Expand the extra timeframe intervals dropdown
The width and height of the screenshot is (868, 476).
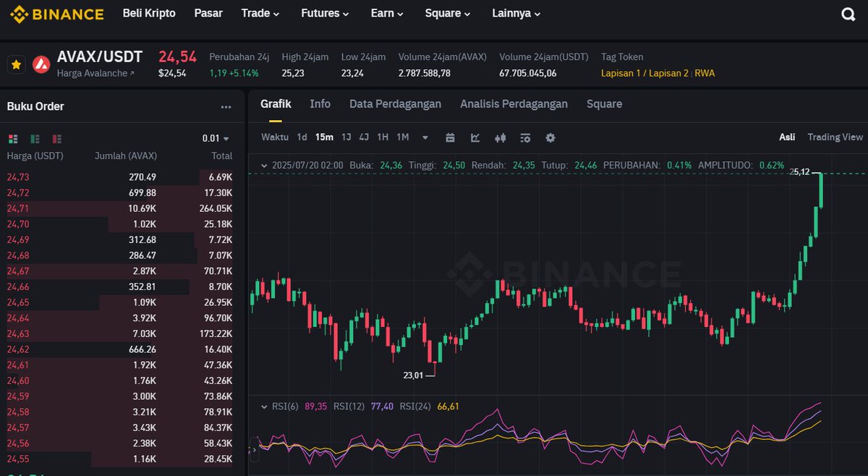[x=424, y=137]
